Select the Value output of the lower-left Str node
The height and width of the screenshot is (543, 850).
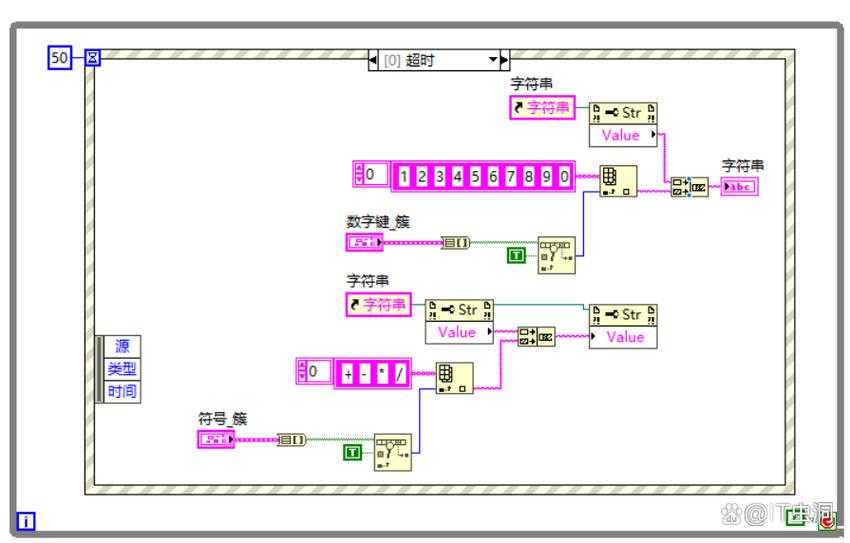coord(459,333)
